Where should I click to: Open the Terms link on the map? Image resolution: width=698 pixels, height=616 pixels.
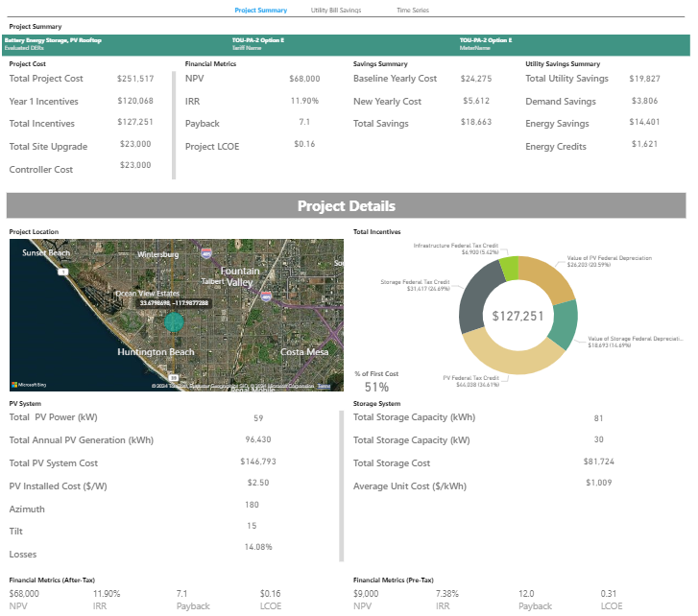324,386
